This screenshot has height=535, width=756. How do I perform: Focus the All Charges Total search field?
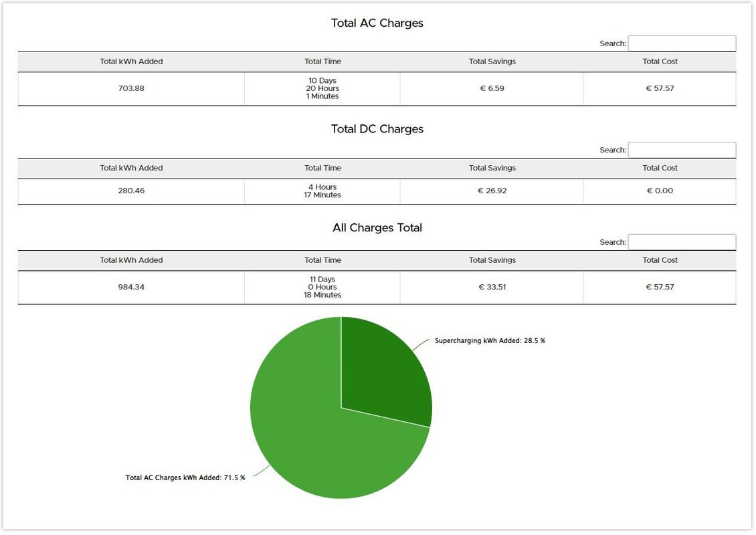pyautogui.click(x=682, y=242)
